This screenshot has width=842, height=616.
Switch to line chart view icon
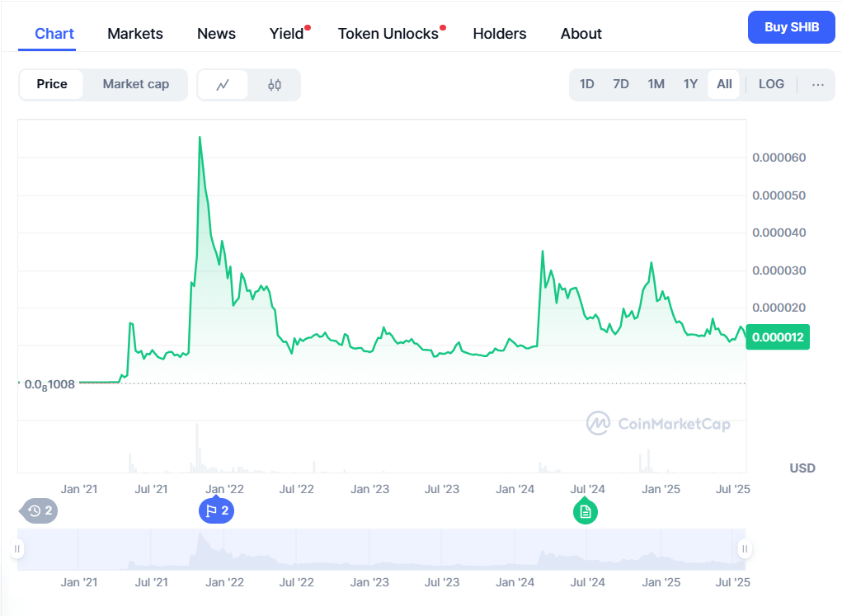(223, 84)
